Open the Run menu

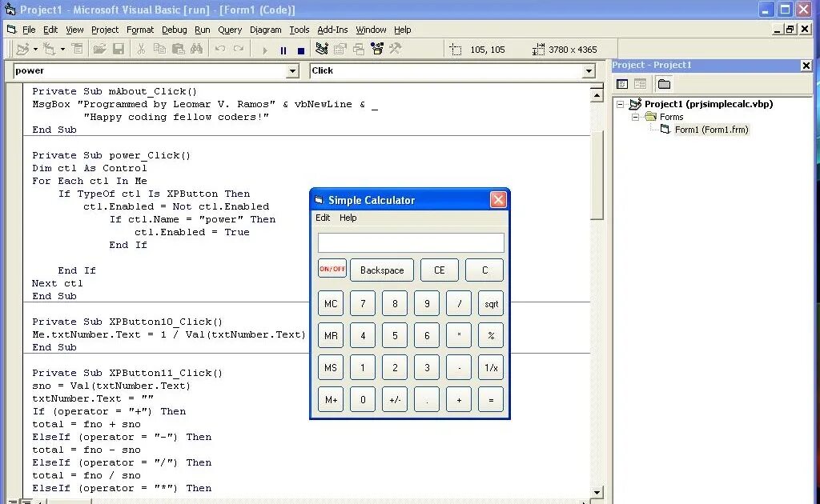click(203, 30)
